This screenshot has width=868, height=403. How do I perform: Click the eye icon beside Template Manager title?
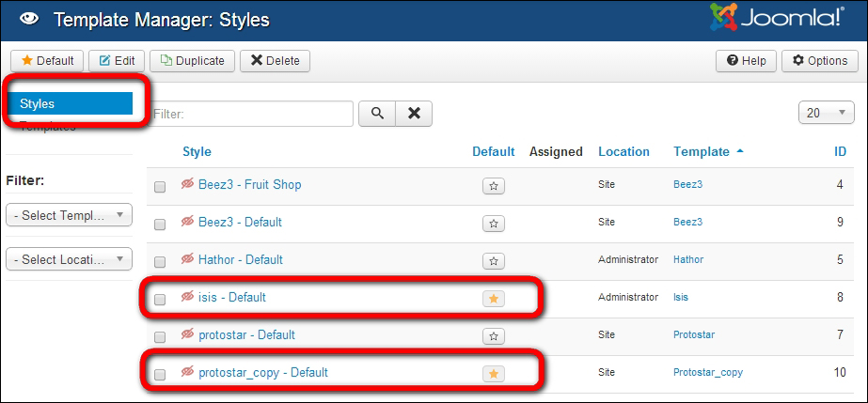tap(28, 20)
